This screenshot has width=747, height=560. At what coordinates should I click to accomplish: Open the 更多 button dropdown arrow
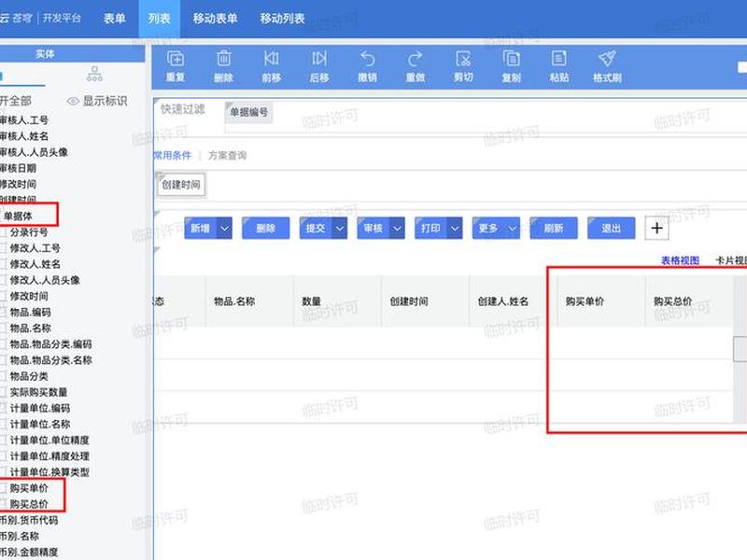(512, 229)
